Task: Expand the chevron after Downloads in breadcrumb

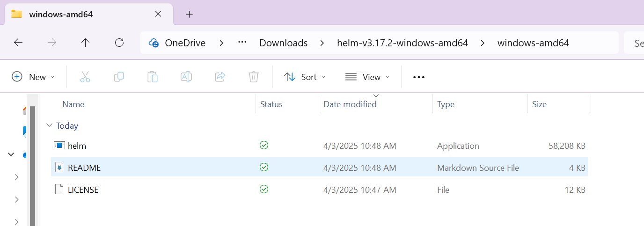Action: (x=322, y=43)
